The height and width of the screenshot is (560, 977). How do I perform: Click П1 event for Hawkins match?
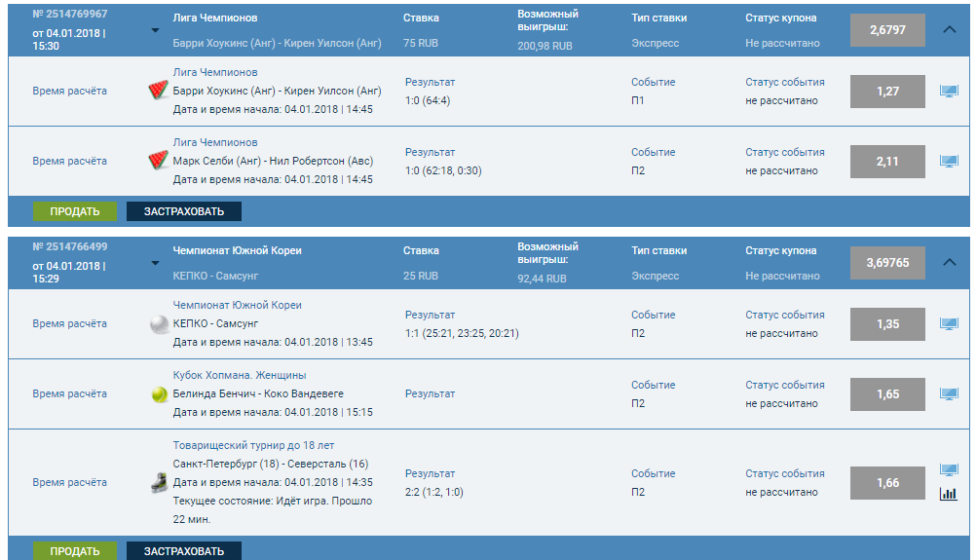[637, 101]
